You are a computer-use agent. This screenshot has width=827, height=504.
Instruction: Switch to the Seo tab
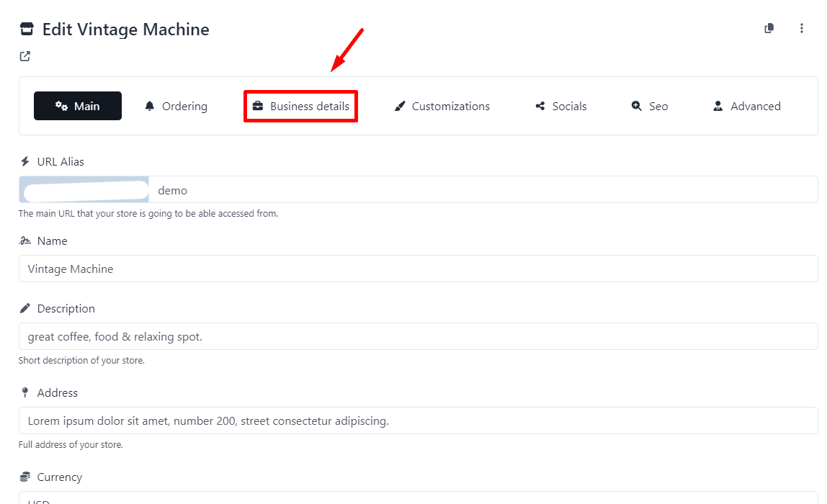coord(650,106)
